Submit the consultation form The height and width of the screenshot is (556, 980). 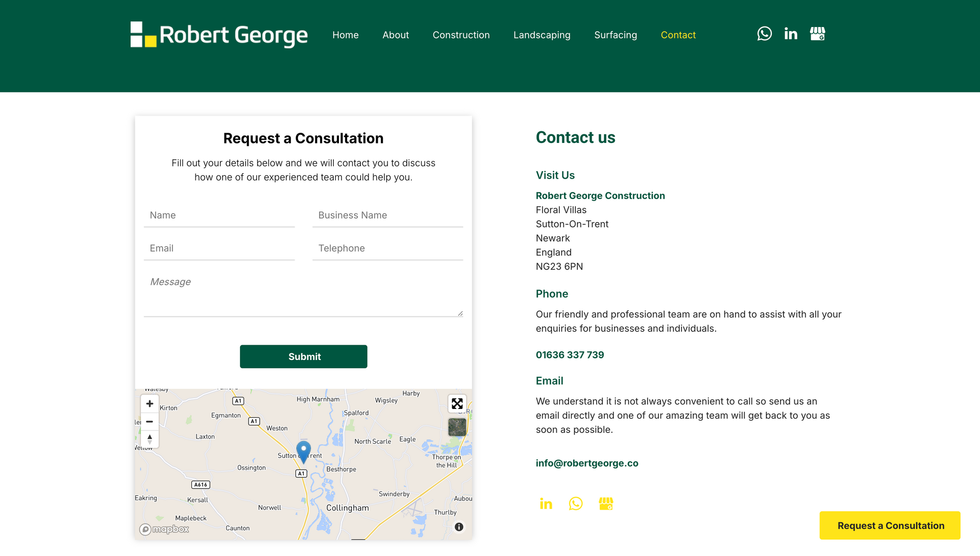pyautogui.click(x=303, y=356)
